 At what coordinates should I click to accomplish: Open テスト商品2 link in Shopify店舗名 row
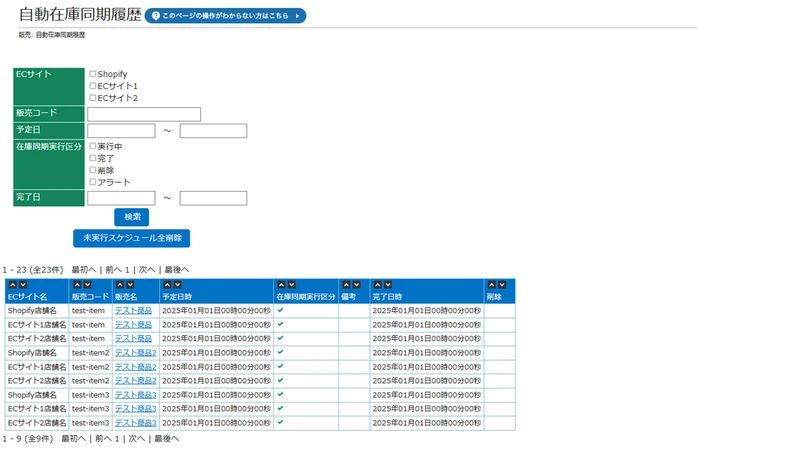136,353
